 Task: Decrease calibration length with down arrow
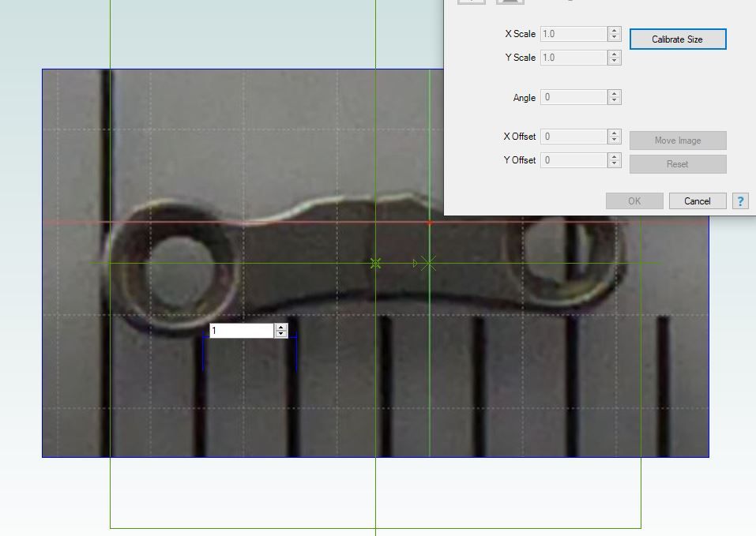tap(281, 334)
